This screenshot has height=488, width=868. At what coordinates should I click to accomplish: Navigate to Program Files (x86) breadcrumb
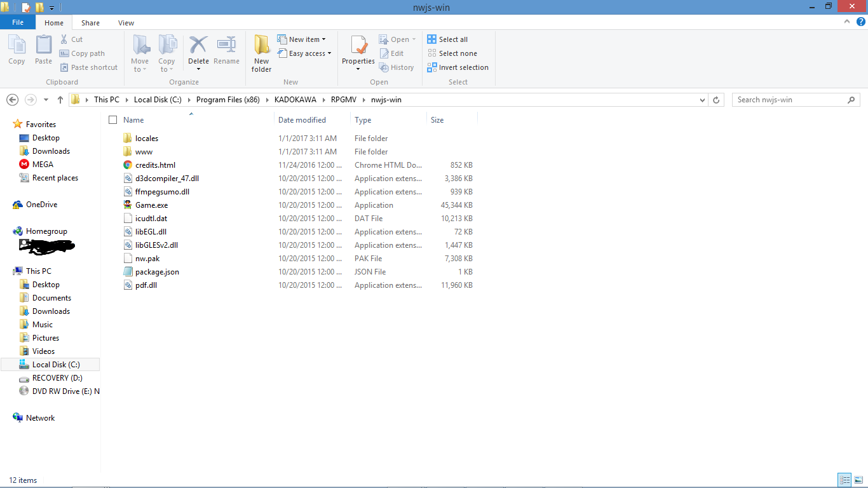[227, 100]
